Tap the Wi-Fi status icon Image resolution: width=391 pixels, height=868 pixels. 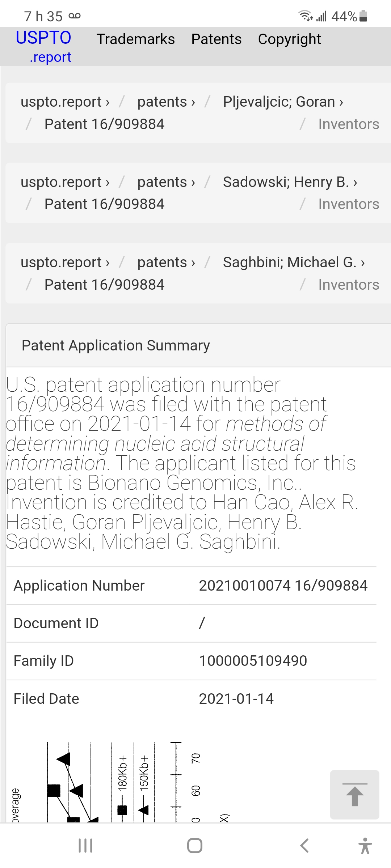coord(305,16)
